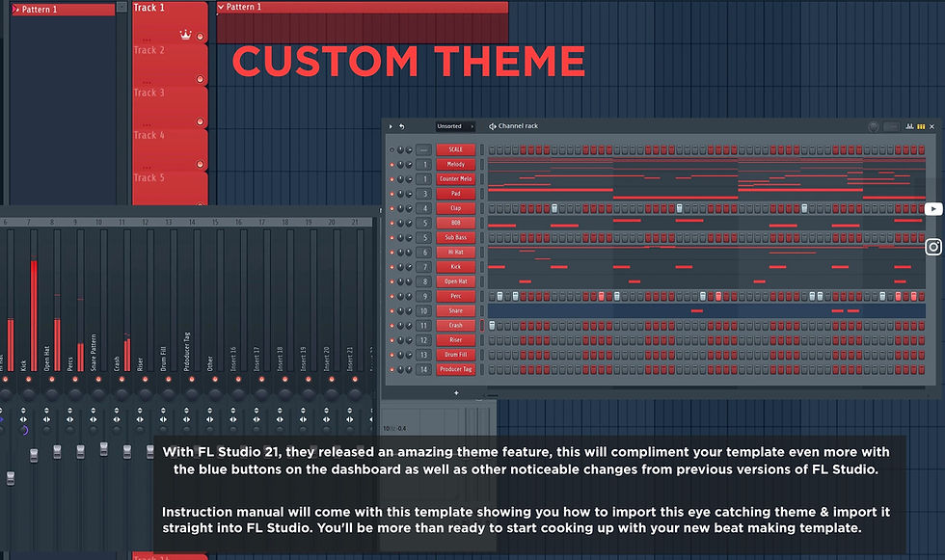Screen dimensions: 945x560
Task: Click the volume fader on mixer Snare Pattern track
Action: tap(104, 448)
